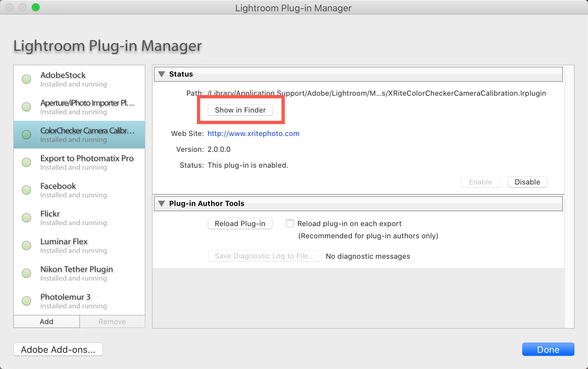588x369 pixels.
Task: Click the plug-in path text
Action: [377, 93]
